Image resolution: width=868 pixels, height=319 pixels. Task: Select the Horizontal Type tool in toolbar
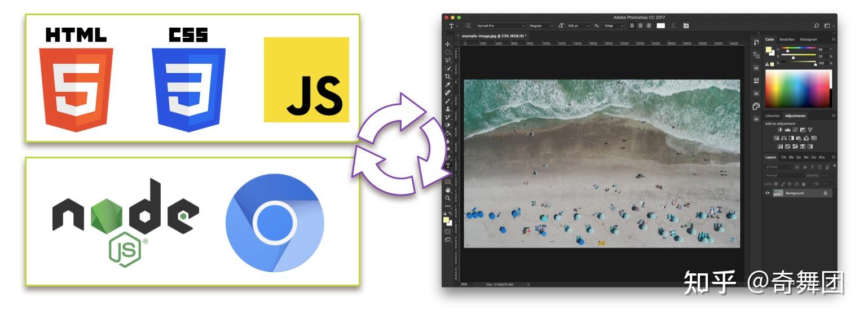(x=448, y=166)
